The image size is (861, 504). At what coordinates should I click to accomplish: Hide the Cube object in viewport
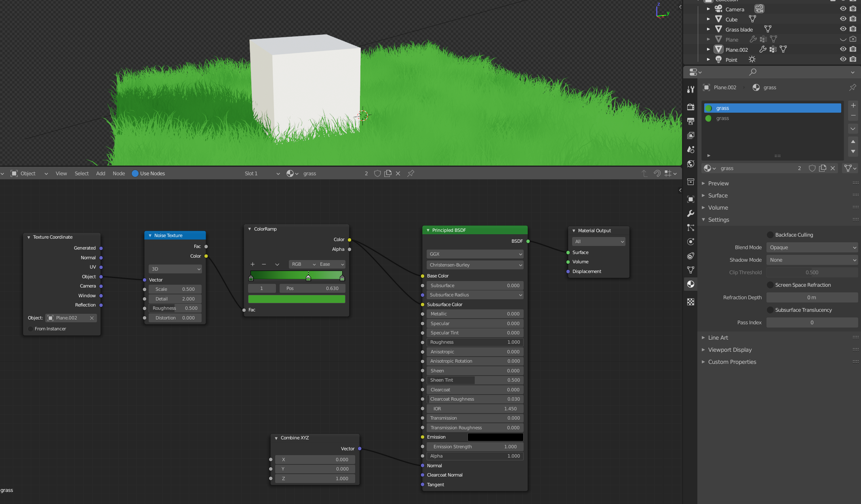tap(843, 19)
